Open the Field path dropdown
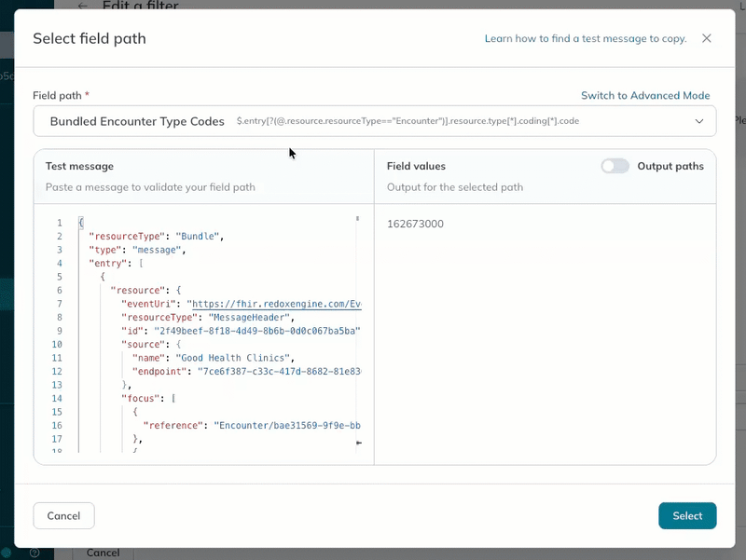The width and height of the screenshot is (746, 560). (375, 121)
